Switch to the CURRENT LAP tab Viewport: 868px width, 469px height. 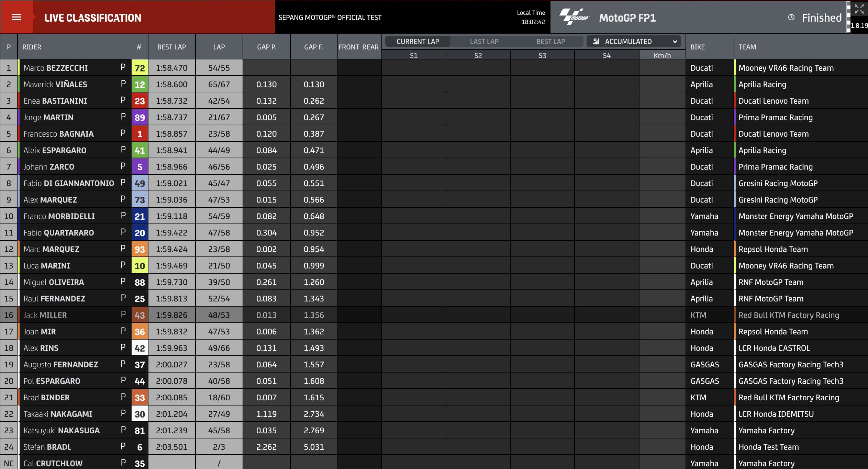(418, 42)
